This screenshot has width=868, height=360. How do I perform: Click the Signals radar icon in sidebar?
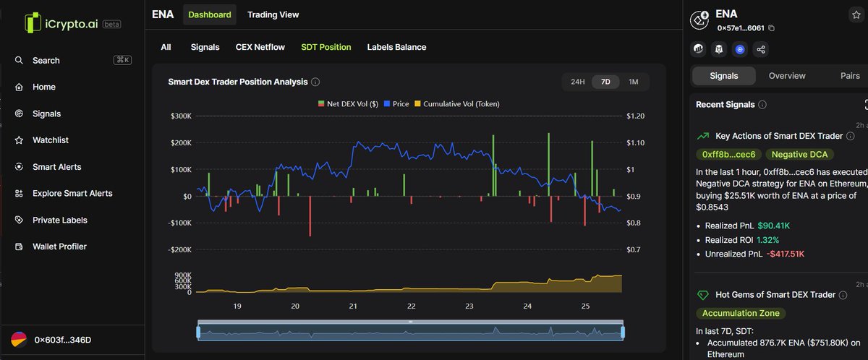20,113
